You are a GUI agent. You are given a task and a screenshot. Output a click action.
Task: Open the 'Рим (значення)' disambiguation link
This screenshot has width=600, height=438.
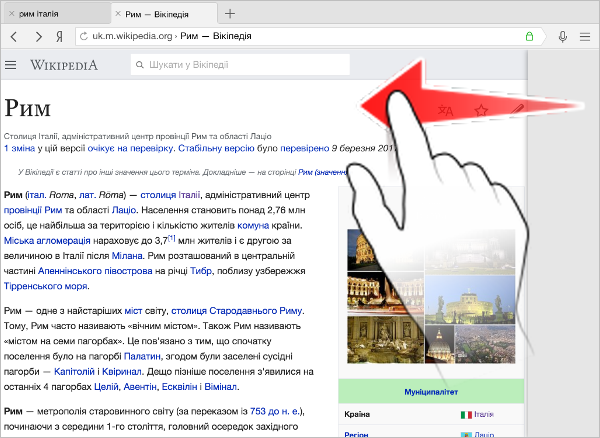tap(323, 173)
